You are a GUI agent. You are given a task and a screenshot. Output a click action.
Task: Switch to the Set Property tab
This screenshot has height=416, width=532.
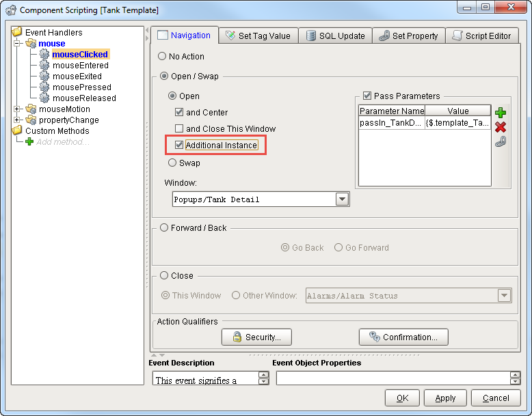point(409,36)
